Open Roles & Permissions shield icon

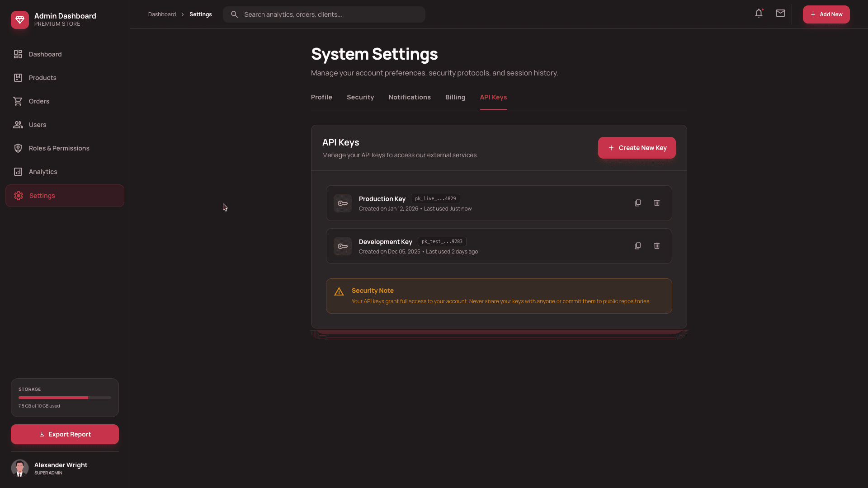[18, 148]
